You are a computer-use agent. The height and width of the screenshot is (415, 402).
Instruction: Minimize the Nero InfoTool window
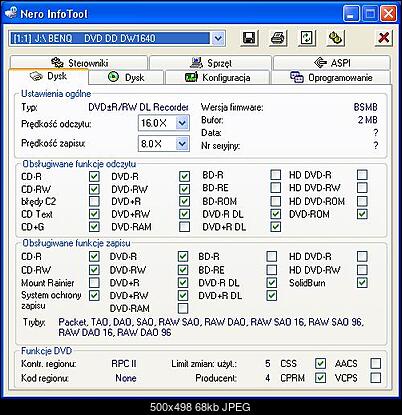click(351, 14)
